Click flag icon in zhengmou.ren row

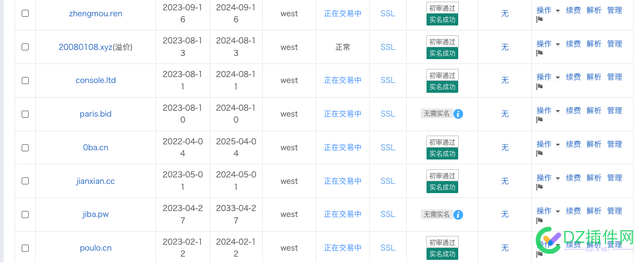coord(539,20)
